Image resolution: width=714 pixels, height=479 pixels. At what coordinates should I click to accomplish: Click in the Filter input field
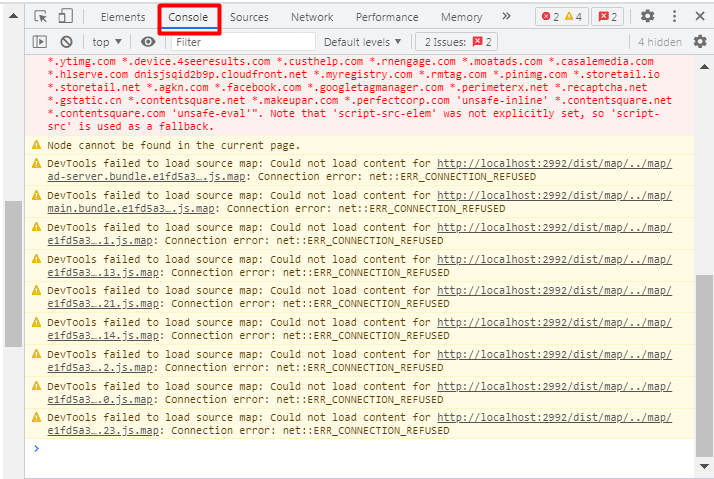pyautogui.click(x=242, y=42)
